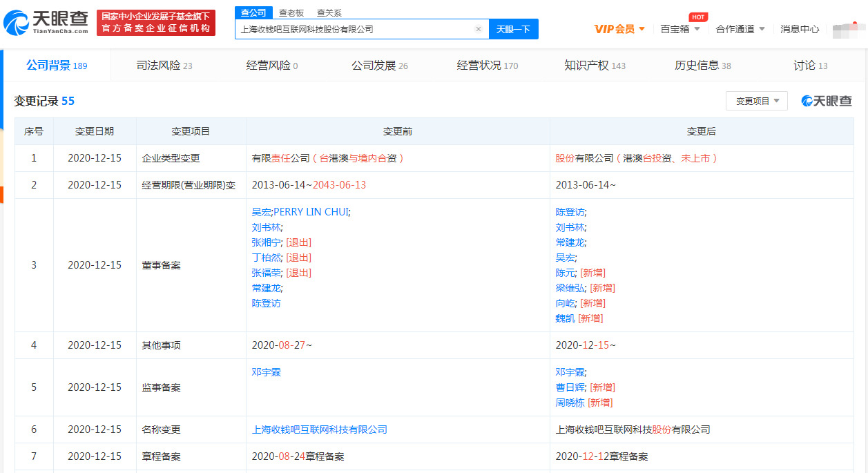Viewport: 868px width, 473px height.
Task: Click the blurred user avatar
Action: coord(845,29)
